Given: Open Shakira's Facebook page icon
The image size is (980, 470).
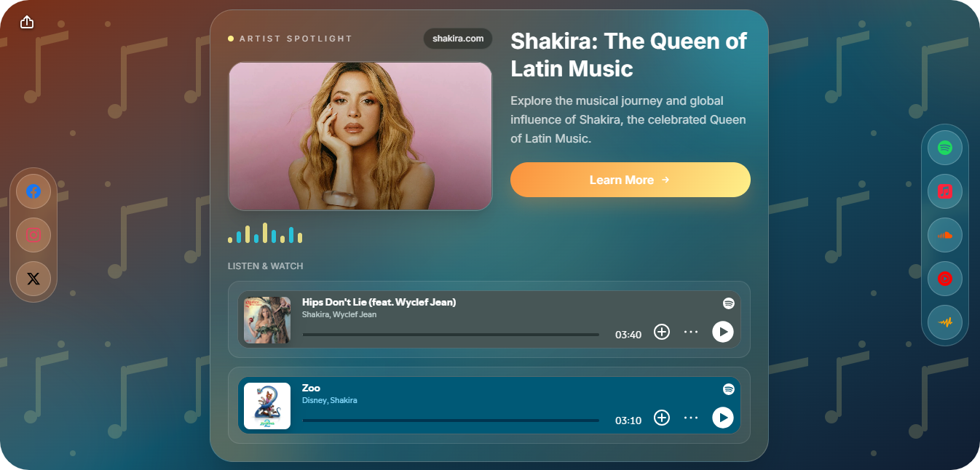Looking at the screenshot, I should click(33, 192).
